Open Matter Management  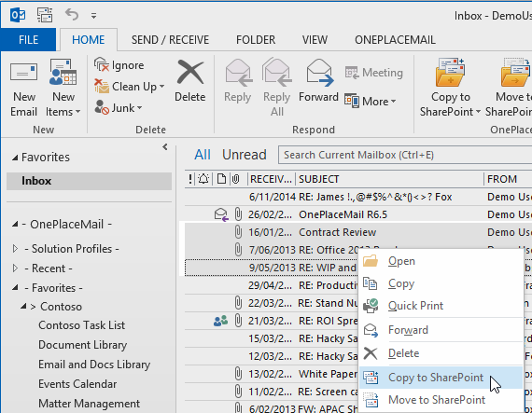[89, 404]
